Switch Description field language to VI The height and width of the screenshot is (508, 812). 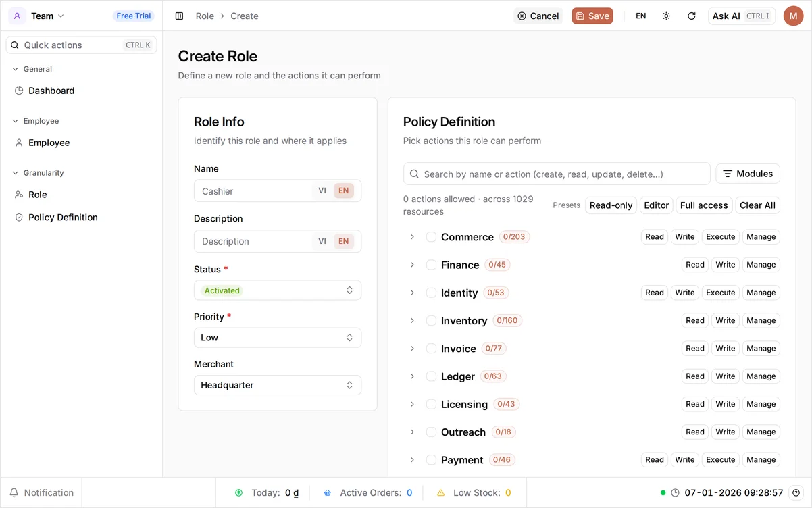click(x=322, y=241)
